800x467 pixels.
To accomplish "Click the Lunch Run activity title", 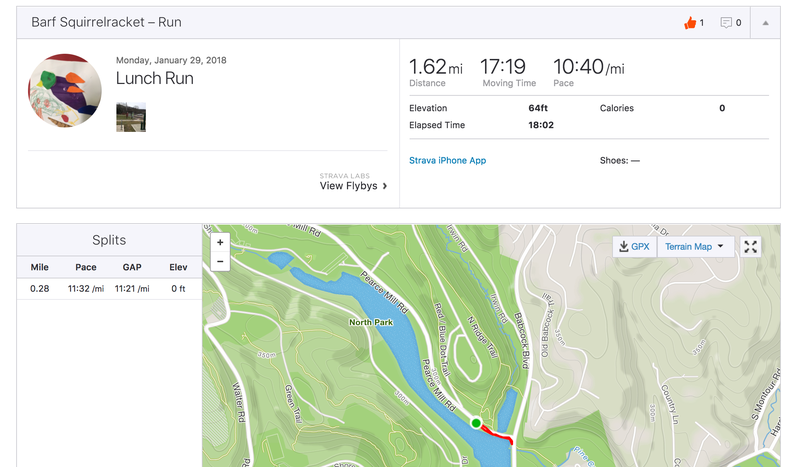I will pyautogui.click(x=155, y=78).
